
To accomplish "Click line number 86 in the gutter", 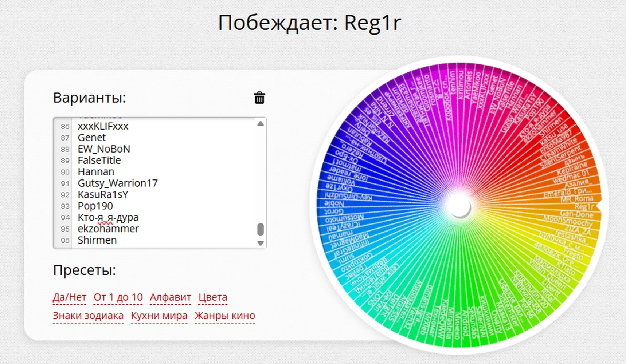I will pos(65,126).
